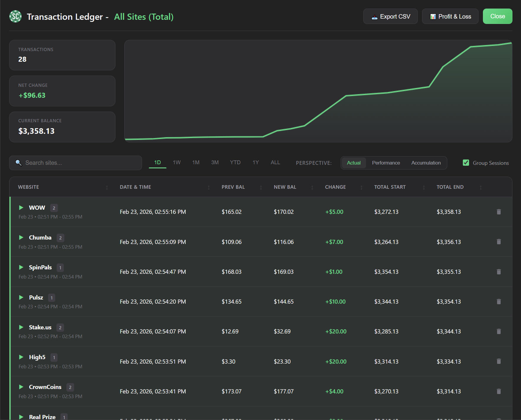Open the Profit & Loss report

pyautogui.click(x=450, y=17)
